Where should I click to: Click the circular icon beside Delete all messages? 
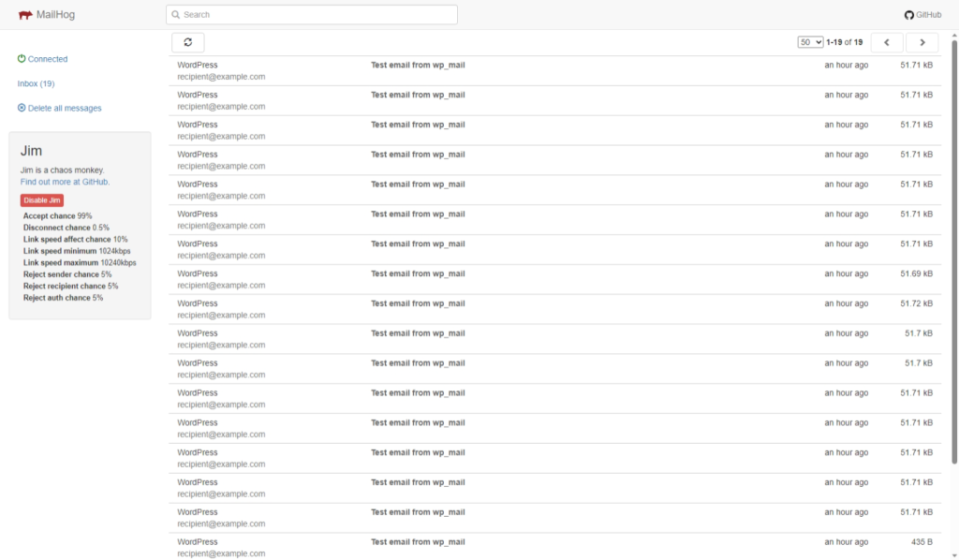click(x=20, y=108)
